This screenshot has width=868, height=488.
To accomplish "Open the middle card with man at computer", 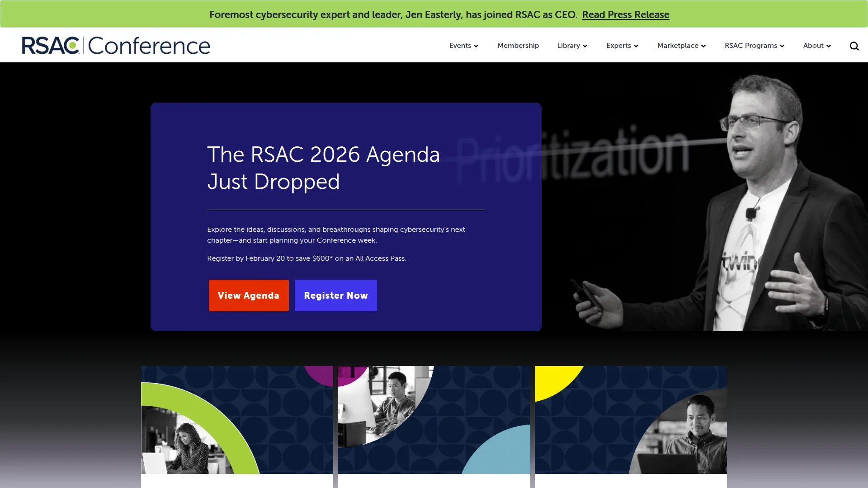I will point(434,420).
